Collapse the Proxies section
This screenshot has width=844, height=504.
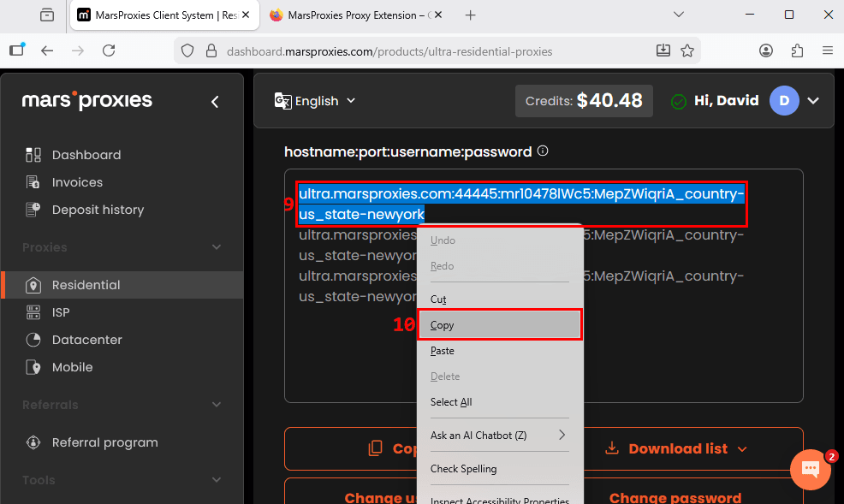tap(217, 247)
